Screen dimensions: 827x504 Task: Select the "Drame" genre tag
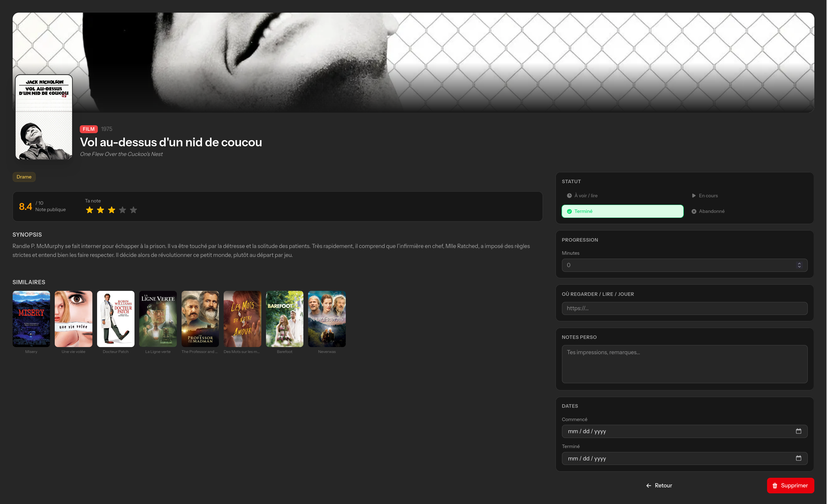24,177
